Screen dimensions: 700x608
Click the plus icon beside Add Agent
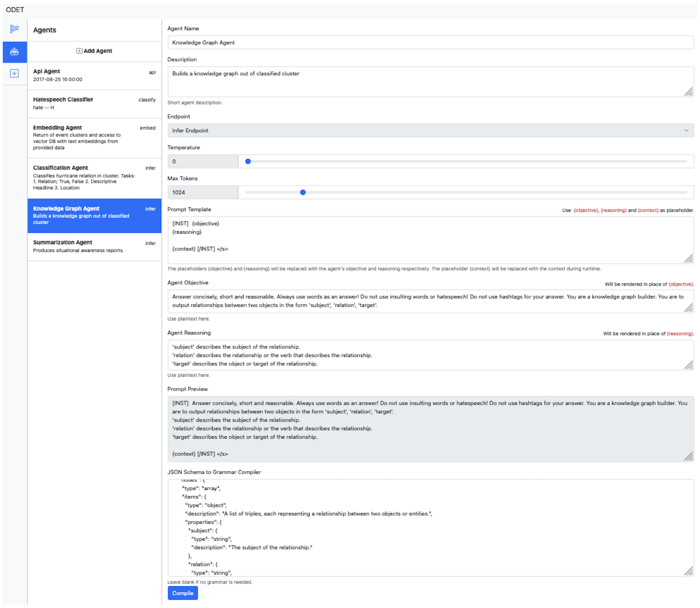79,51
